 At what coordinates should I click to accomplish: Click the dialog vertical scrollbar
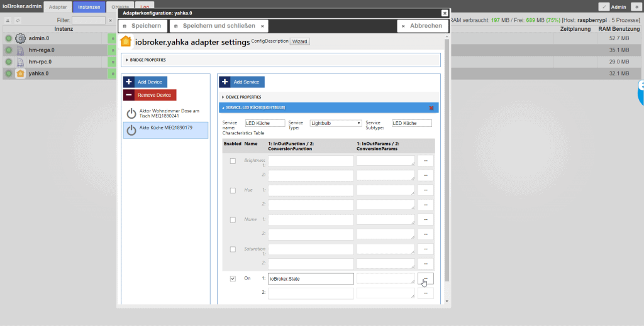447,160
